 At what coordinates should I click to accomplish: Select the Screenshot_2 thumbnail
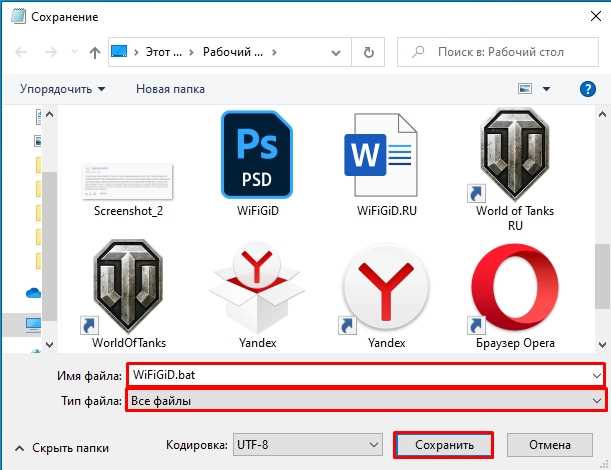[x=128, y=182]
